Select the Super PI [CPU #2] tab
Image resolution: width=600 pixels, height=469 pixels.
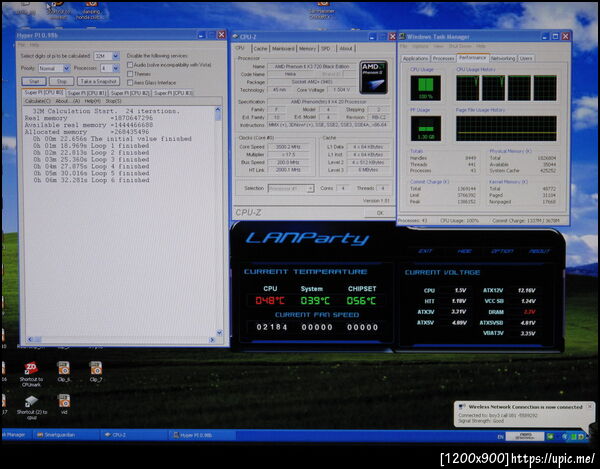click(x=130, y=93)
